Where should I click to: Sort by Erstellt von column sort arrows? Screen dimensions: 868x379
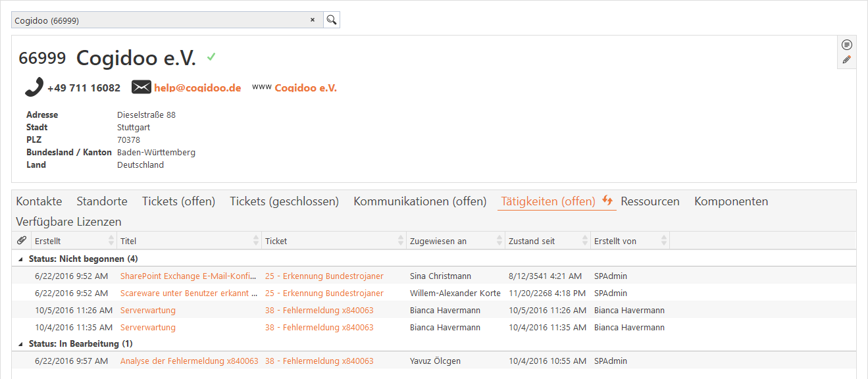click(664, 241)
